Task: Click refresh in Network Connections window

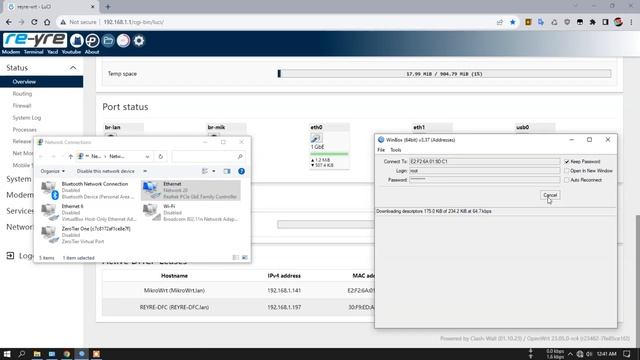Action: tap(160, 156)
